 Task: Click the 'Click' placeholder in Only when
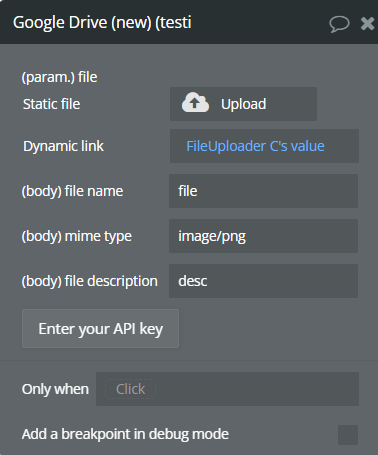pyautogui.click(x=130, y=389)
